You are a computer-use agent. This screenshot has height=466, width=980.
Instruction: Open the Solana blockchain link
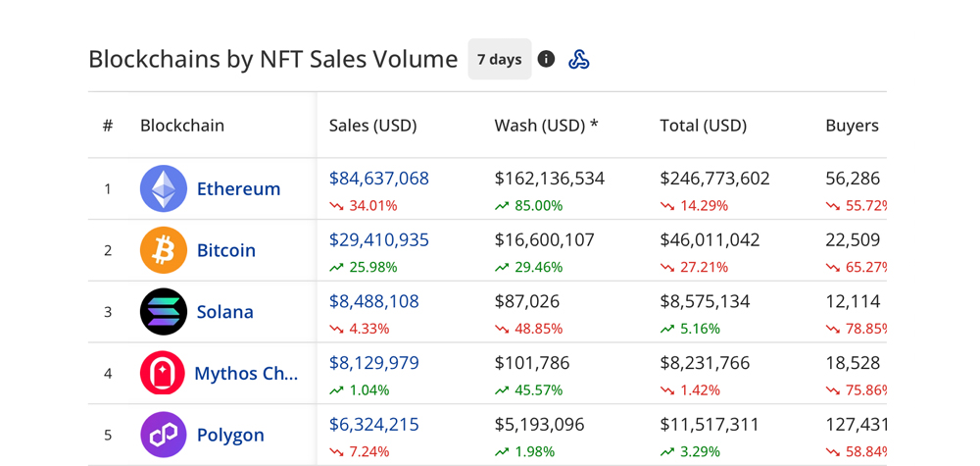(225, 312)
